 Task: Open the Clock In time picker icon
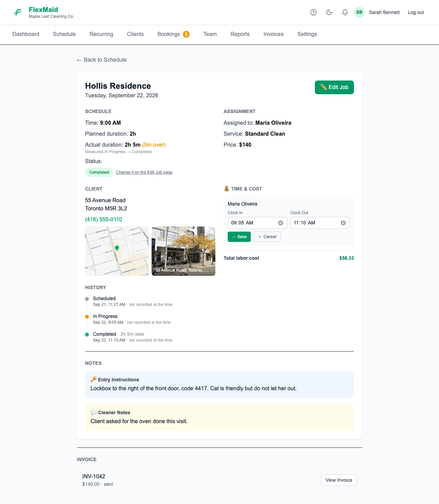point(281,223)
